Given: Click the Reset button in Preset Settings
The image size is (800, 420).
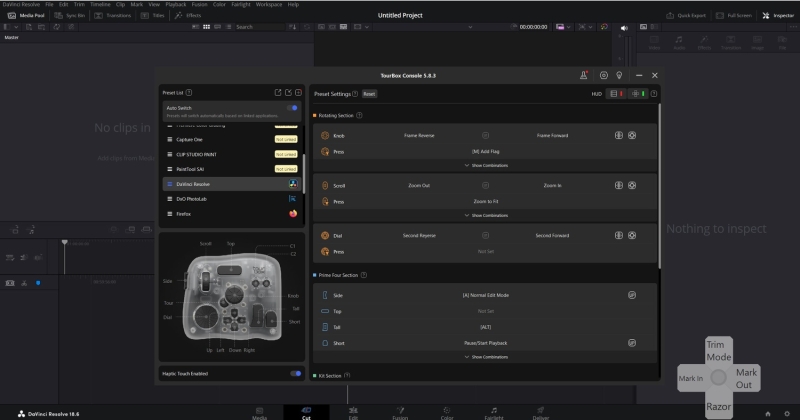Looking at the screenshot, I should (369, 94).
